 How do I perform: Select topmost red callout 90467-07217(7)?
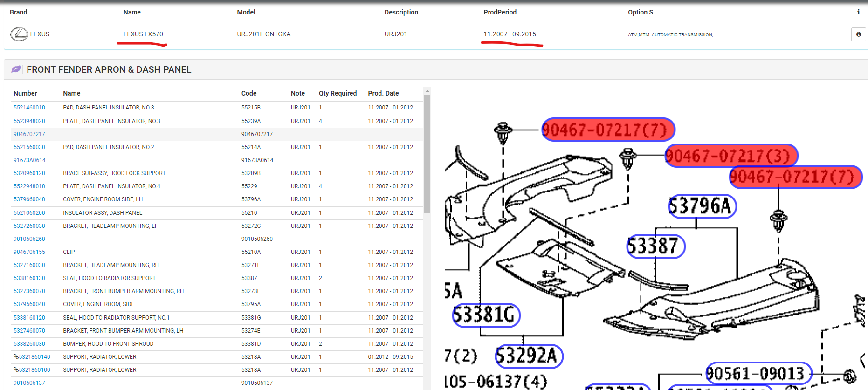click(608, 130)
